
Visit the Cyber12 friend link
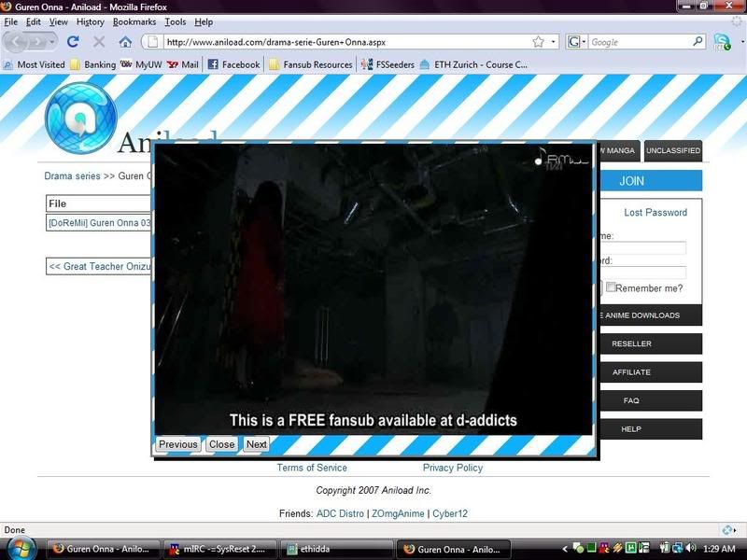[x=450, y=513]
